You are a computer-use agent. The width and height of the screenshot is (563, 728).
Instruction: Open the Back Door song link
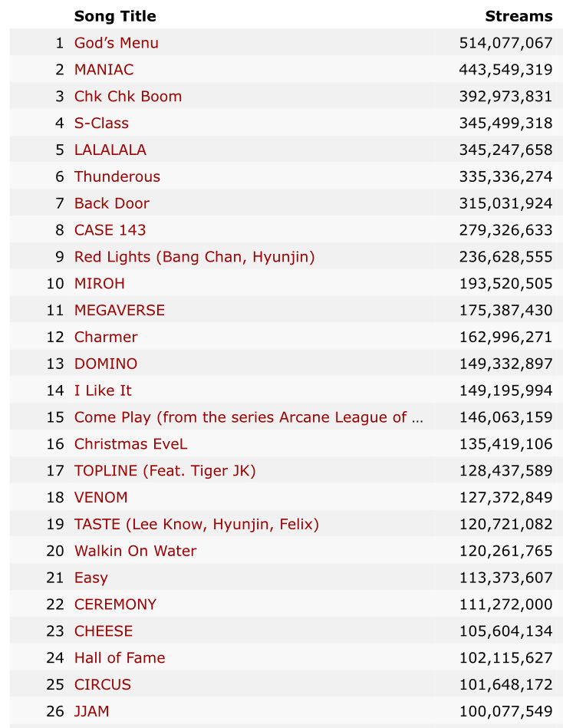[x=112, y=203]
